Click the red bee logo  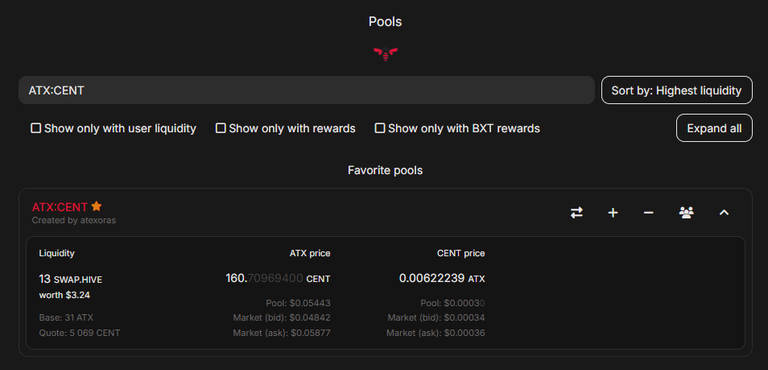click(x=385, y=52)
